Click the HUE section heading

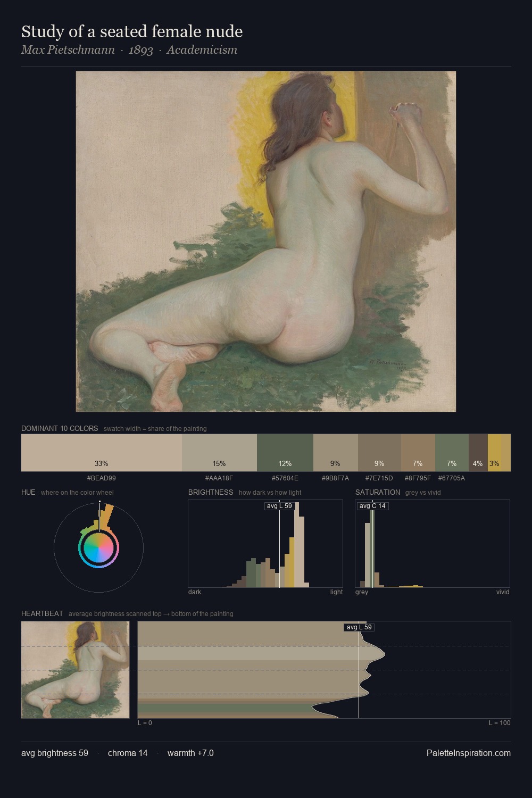[28, 492]
